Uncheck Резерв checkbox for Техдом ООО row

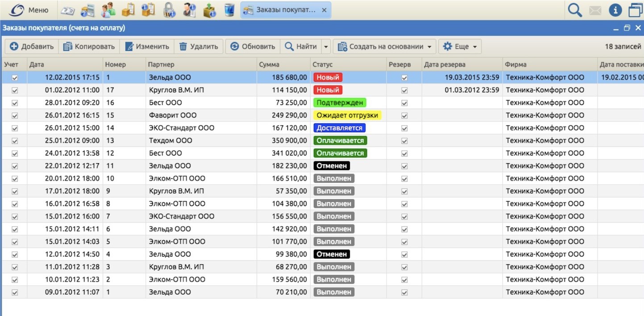pos(404,141)
